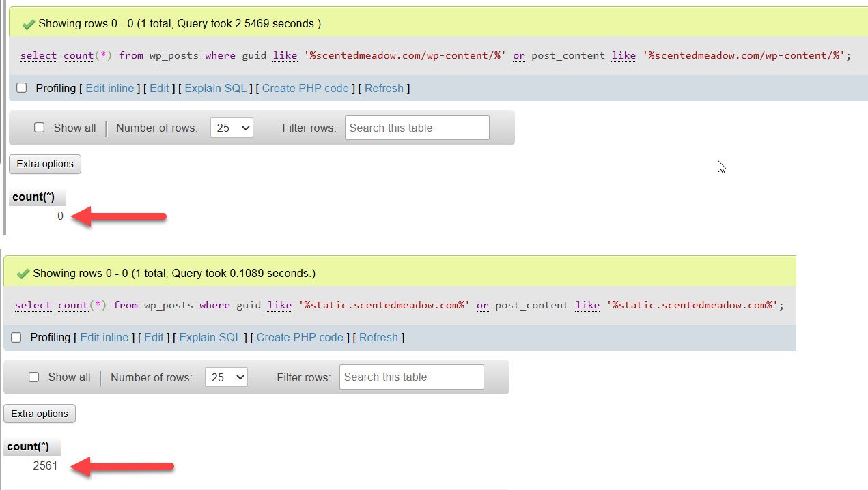Click the or keyword in static.scentedmeadow query
Screen dimensions: 868x490
tap(483, 305)
